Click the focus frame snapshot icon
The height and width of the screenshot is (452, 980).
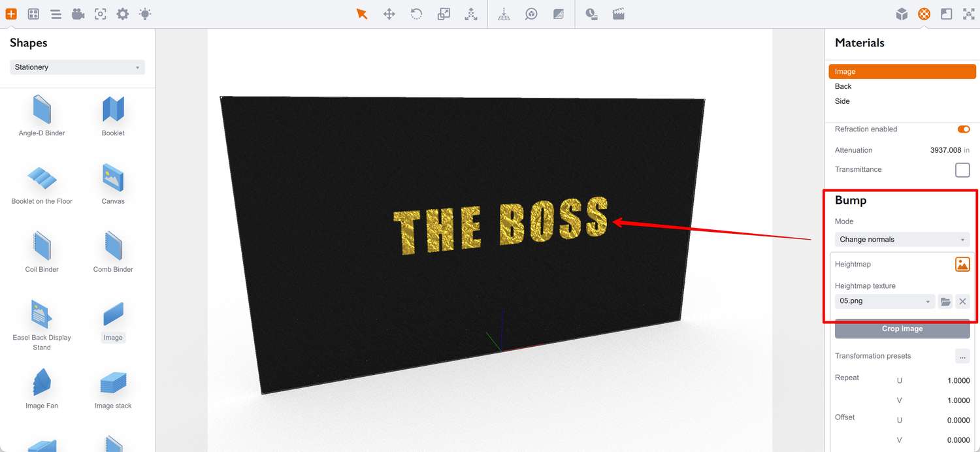[x=101, y=14]
